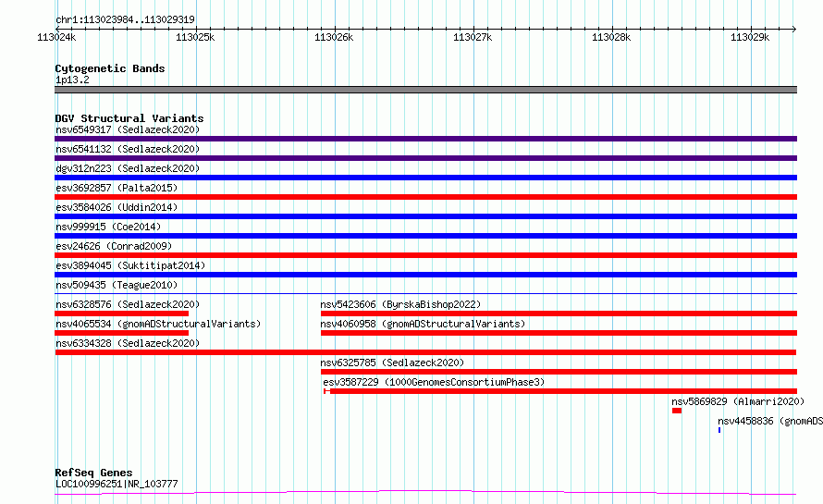Click the gray 1p13.2 cytogenetic band bar
The height and width of the screenshot is (504, 823).
point(425,90)
